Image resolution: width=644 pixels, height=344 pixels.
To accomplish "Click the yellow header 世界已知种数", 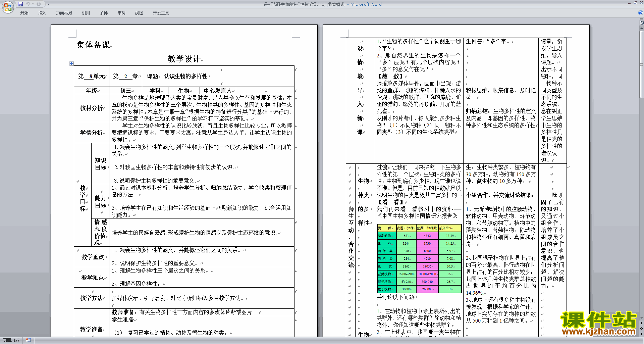I will (x=427, y=228).
